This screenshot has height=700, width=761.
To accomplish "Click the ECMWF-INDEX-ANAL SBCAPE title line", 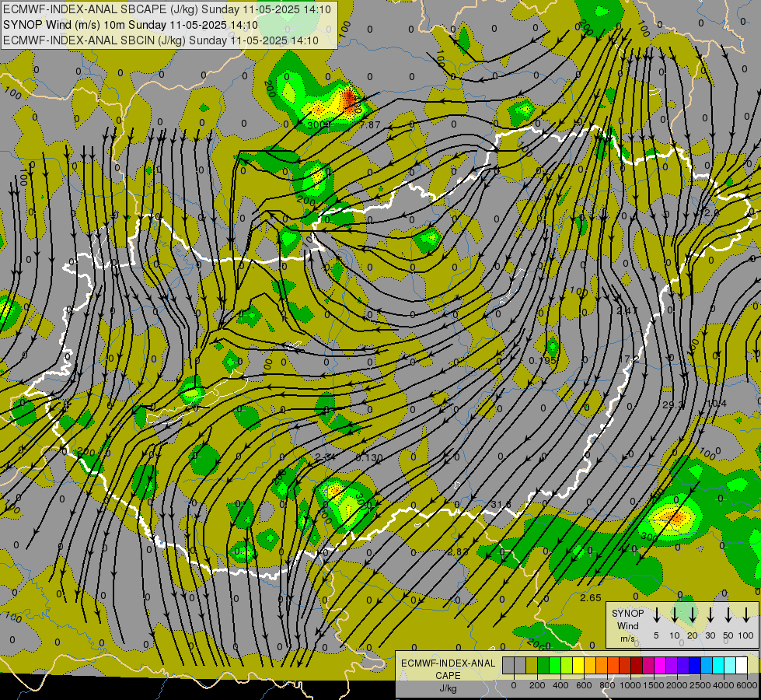I will [x=167, y=9].
